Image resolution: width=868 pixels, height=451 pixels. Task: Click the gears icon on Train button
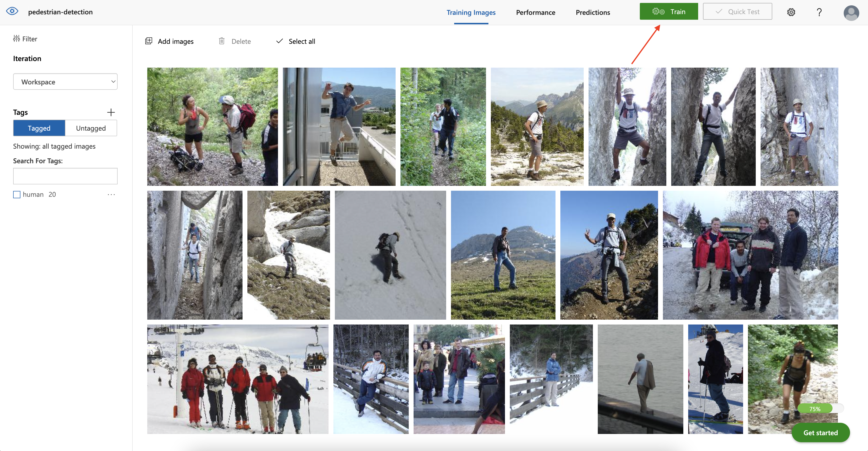[658, 11]
